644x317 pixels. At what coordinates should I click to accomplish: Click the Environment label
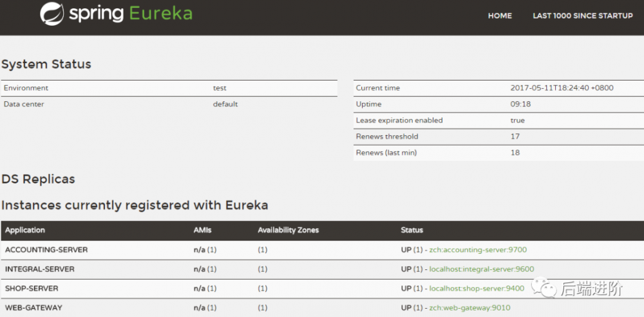point(26,88)
